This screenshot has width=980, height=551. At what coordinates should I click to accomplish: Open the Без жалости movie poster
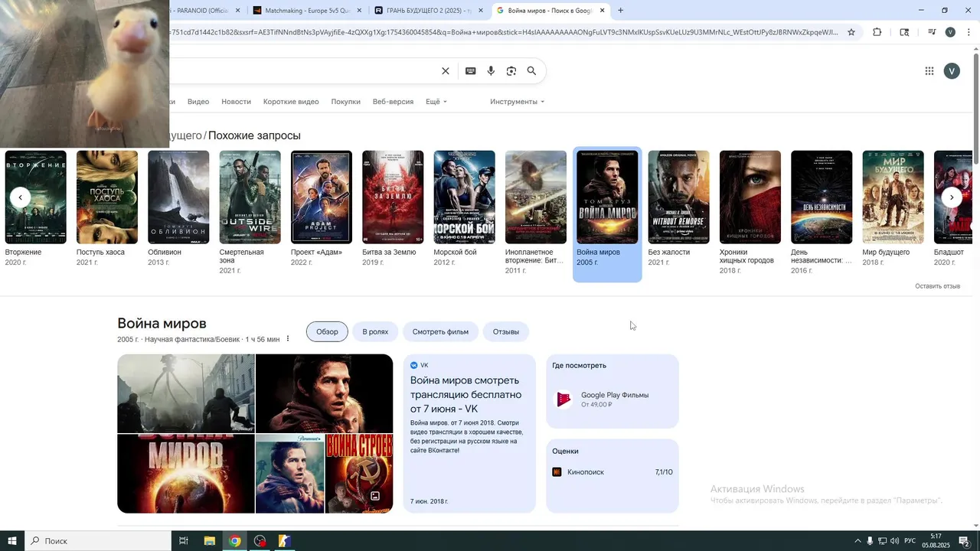point(678,197)
